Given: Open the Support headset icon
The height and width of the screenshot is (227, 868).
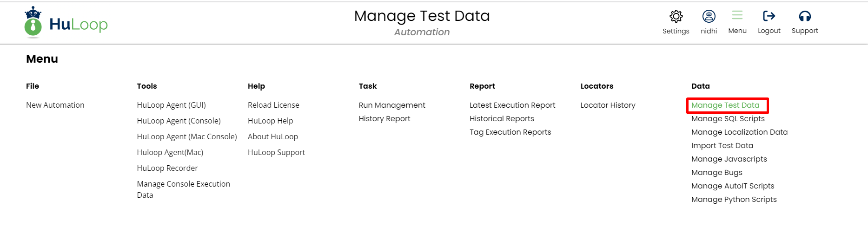Looking at the screenshot, I should coord(805,16).
